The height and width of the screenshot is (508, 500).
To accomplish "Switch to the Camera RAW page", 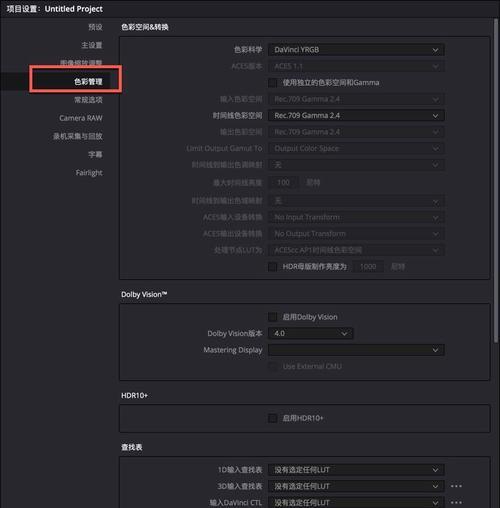I will click(81, 118).
